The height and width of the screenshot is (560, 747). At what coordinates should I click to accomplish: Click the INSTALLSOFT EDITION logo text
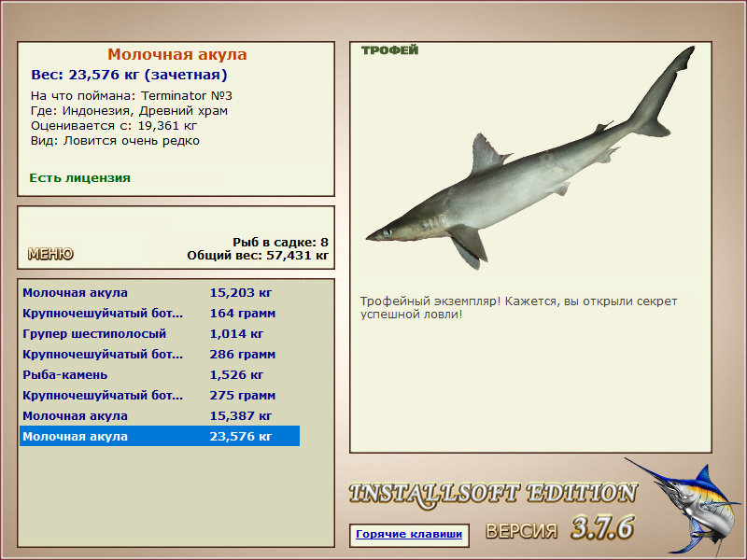click(x=493, y=495)
